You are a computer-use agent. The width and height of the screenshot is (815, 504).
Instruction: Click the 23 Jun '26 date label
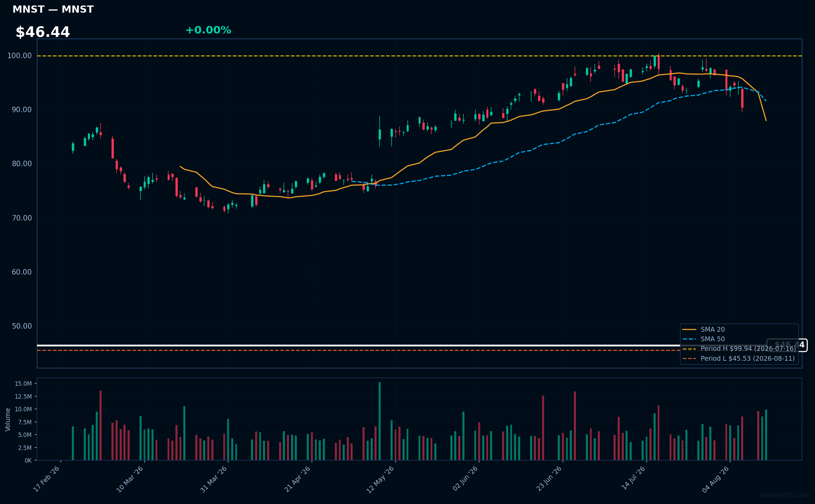pos(549,479)
